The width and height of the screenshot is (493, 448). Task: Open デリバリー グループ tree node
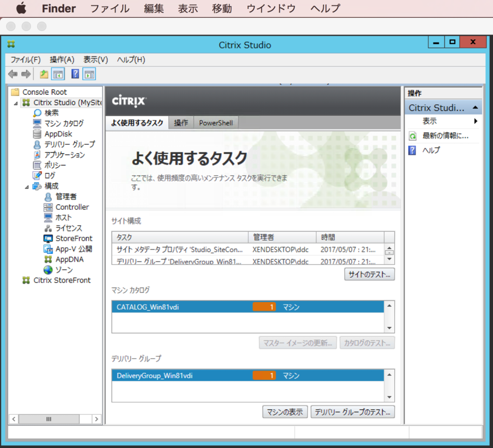(x=69, y=144)
